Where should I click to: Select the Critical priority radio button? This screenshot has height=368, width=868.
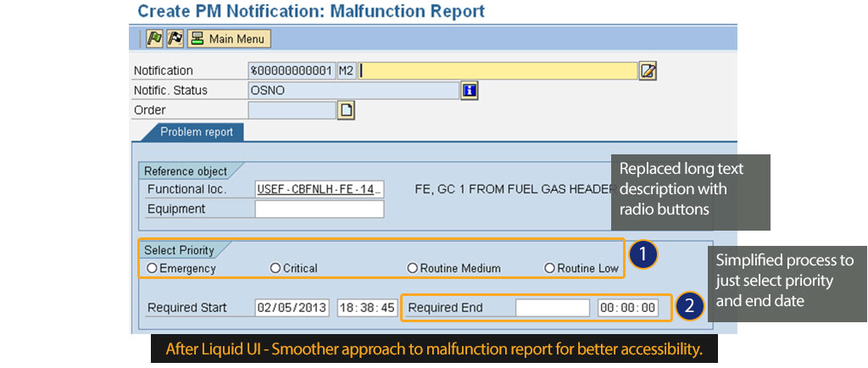275,268
